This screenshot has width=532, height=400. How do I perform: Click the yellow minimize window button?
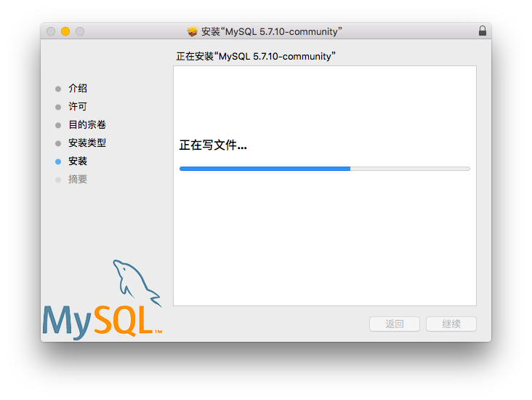pos(65,31)
